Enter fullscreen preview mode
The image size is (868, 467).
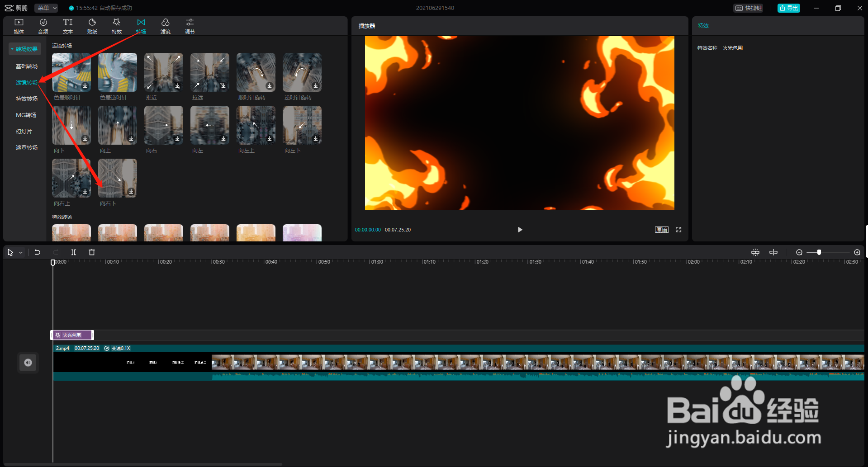[x=678, y=230]
